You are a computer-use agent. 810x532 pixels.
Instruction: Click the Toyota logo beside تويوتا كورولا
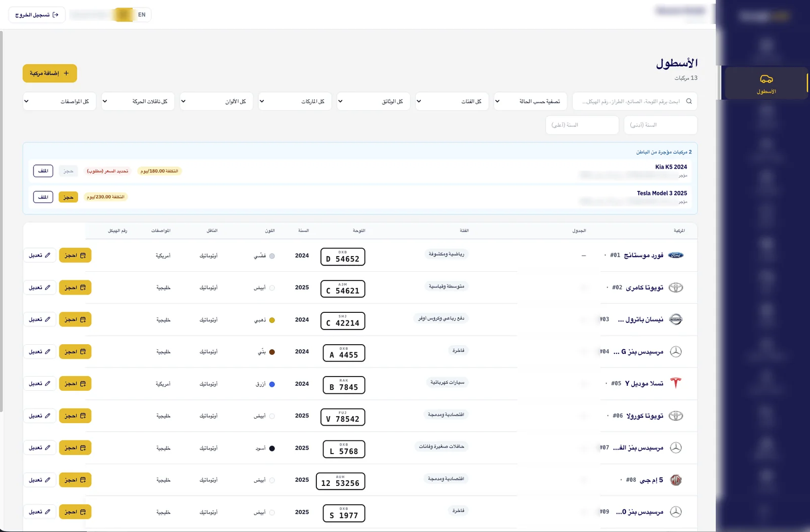[x=676, y=416]
